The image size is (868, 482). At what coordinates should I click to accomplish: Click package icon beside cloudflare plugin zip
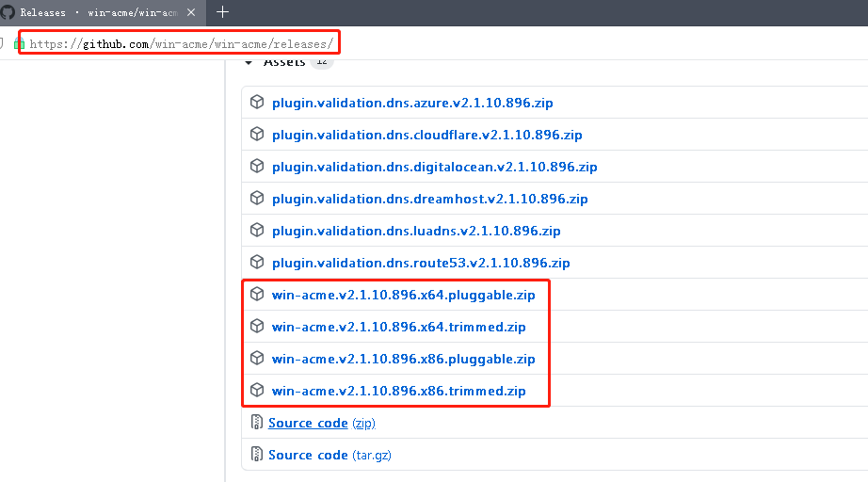pos(257,134)
